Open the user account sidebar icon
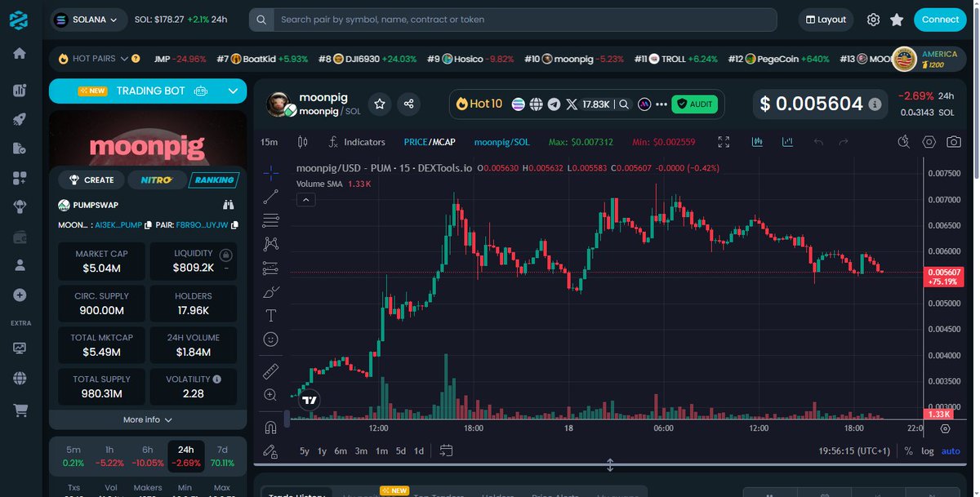 coord(20,265)
